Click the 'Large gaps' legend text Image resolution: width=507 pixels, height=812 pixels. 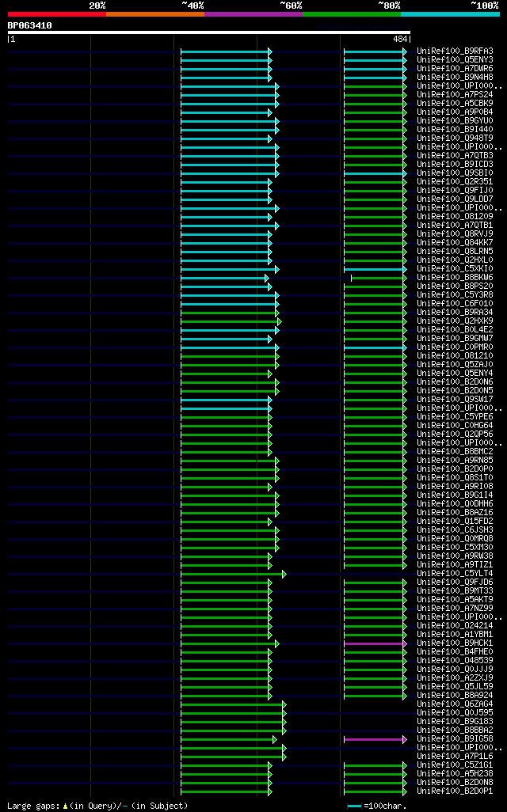97,806
